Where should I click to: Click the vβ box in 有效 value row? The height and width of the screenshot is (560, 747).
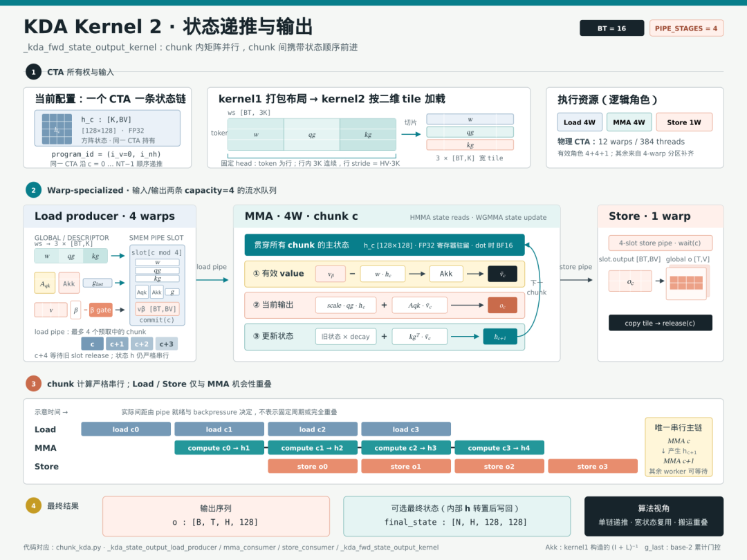coord(331,274)
